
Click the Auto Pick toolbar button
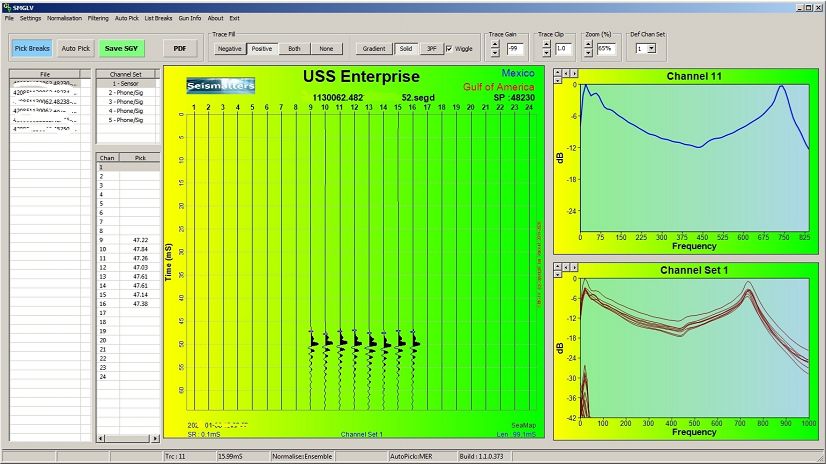tap(76, 48)
